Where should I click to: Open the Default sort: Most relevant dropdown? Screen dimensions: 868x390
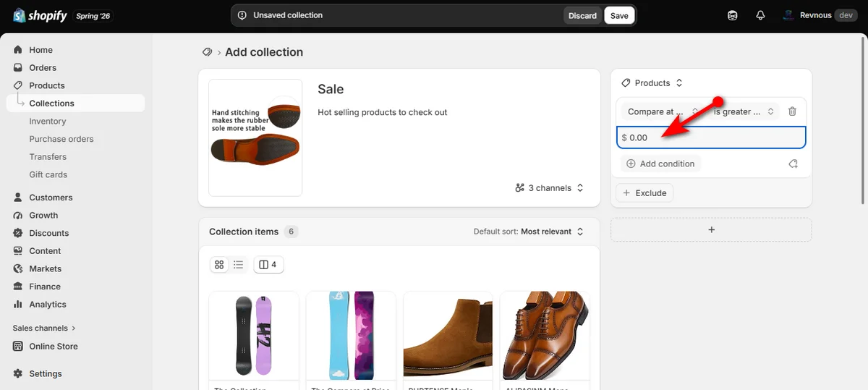pos(528,232)
